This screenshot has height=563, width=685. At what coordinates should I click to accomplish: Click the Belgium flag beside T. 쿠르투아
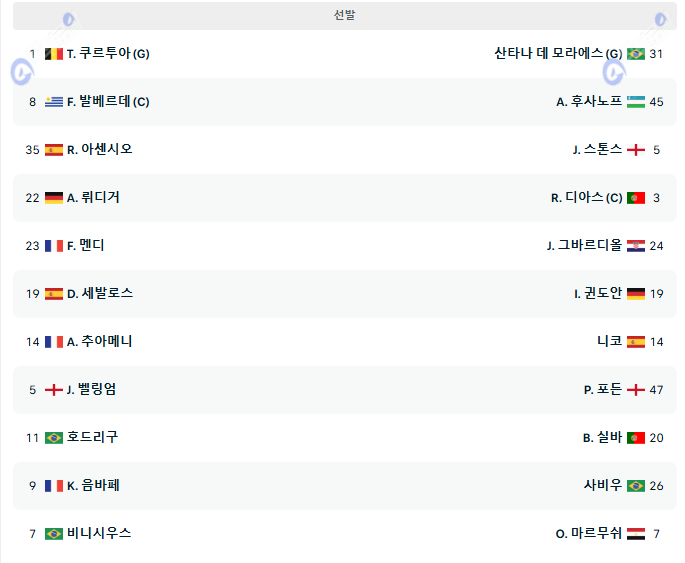[54, 54]
